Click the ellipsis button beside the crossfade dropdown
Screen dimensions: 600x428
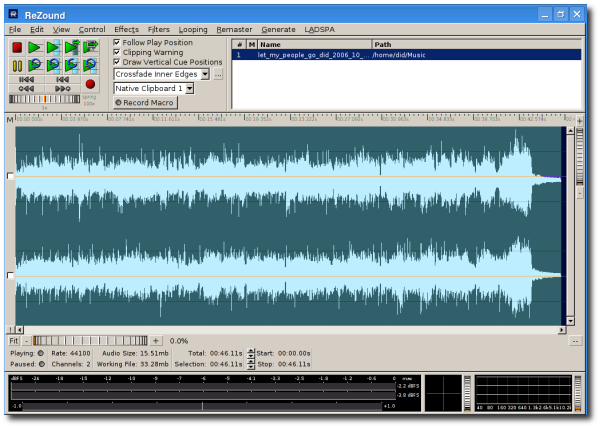coord(218,74)
